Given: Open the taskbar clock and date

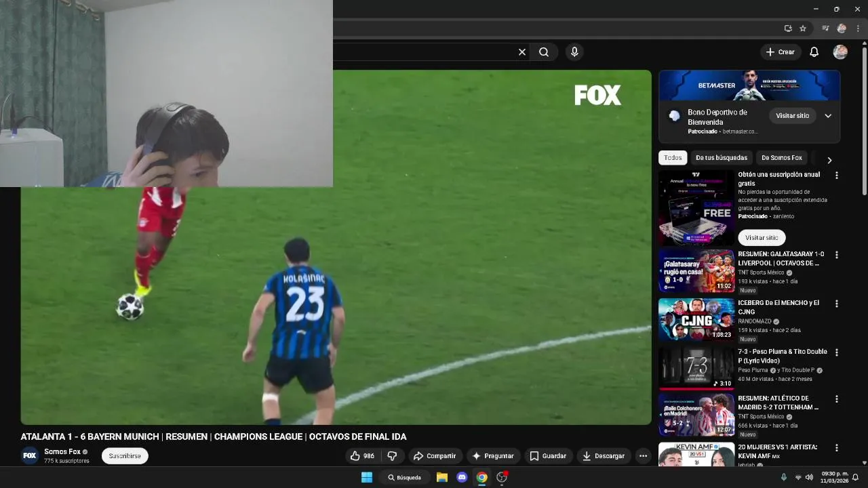Looking at the screenshot, I should tap(833, 477).
